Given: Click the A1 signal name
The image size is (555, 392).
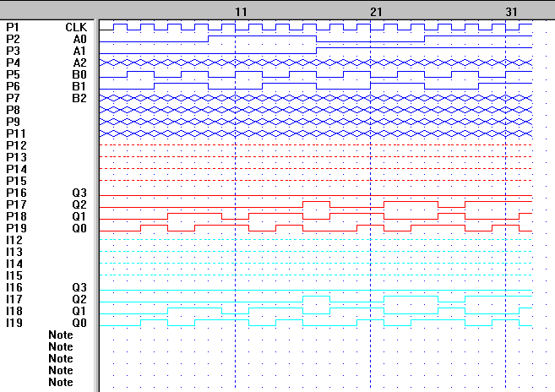Looking at the screenshot, I should (80, 51).
